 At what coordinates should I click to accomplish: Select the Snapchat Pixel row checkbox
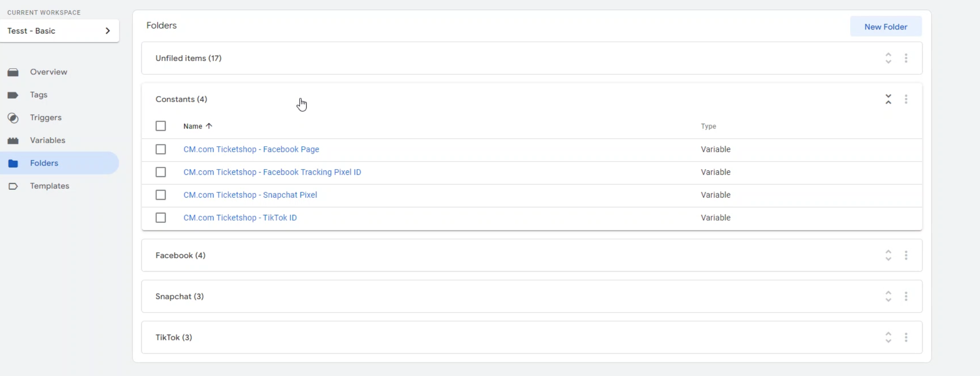[161, 195]
